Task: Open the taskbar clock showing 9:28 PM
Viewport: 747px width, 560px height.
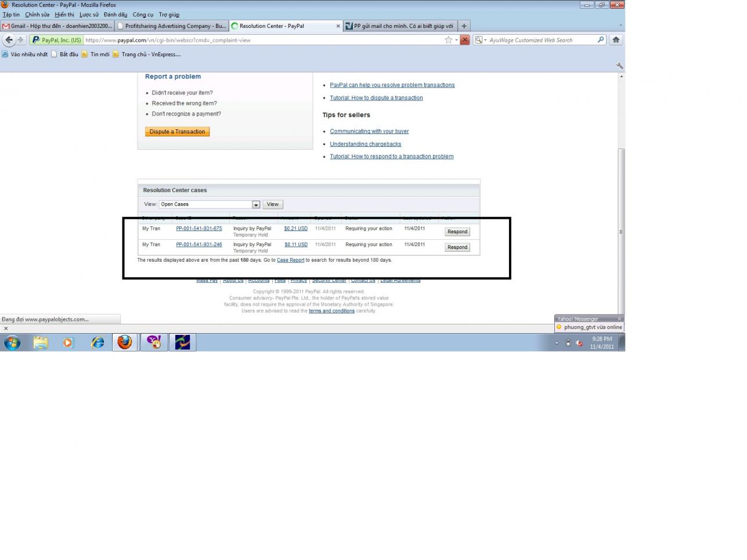Action: [602, 342]
